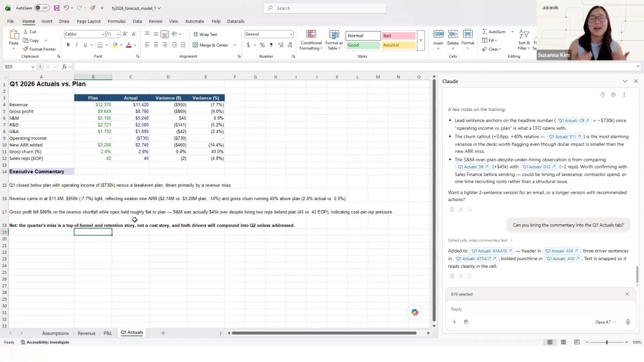The width and height of the screenshot is (644, 362).
Task: Open the Customize Quick Access Toolbar arrow
Action: 102,8
